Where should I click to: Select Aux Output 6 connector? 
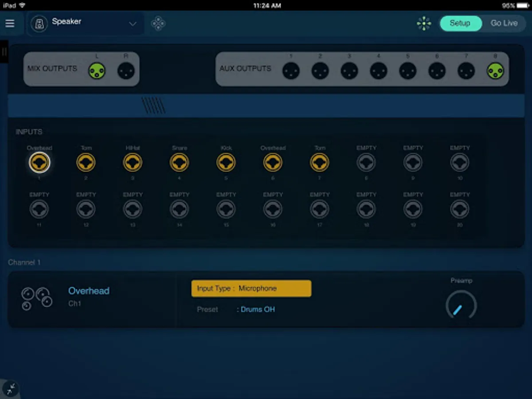click(x=437, y=71)
